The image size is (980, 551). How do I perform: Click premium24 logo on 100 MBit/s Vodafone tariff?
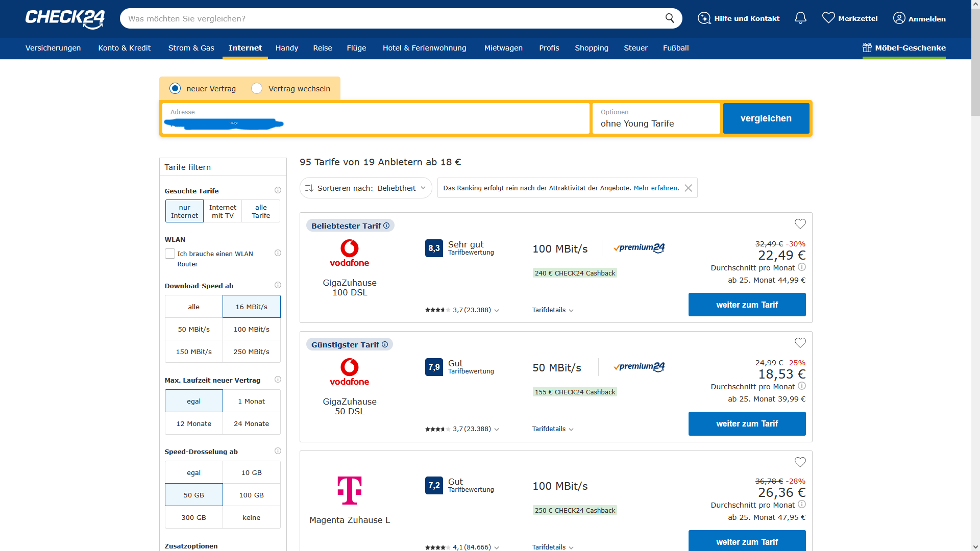coord(639,248)
